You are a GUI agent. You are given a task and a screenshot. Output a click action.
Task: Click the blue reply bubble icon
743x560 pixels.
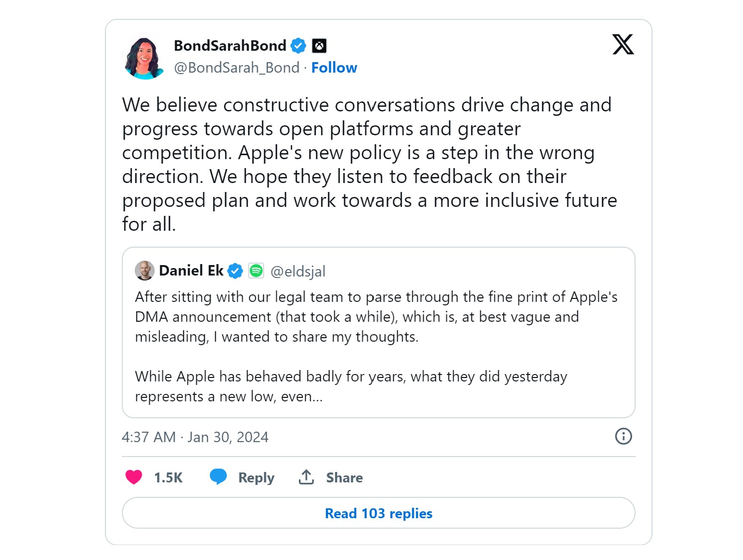coord(218,476)
